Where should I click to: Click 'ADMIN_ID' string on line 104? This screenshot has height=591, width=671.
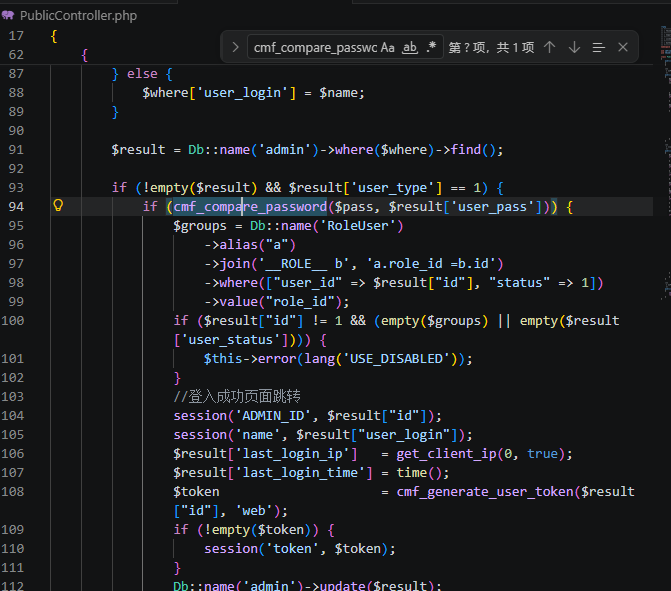[274, 416]
